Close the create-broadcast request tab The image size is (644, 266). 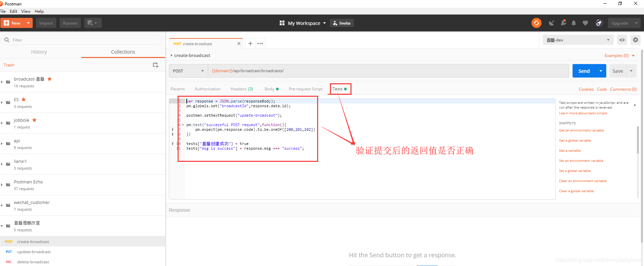tap(239, 43)
